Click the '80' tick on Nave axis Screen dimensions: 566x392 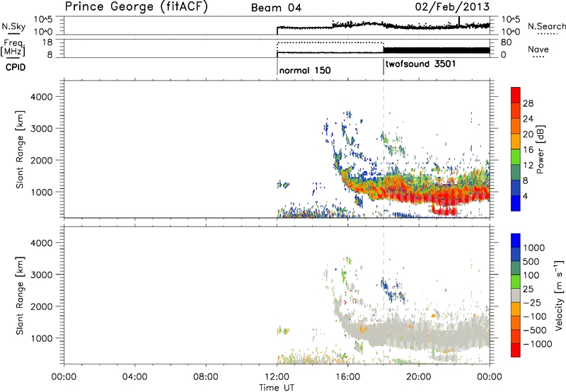coord(506,42)
